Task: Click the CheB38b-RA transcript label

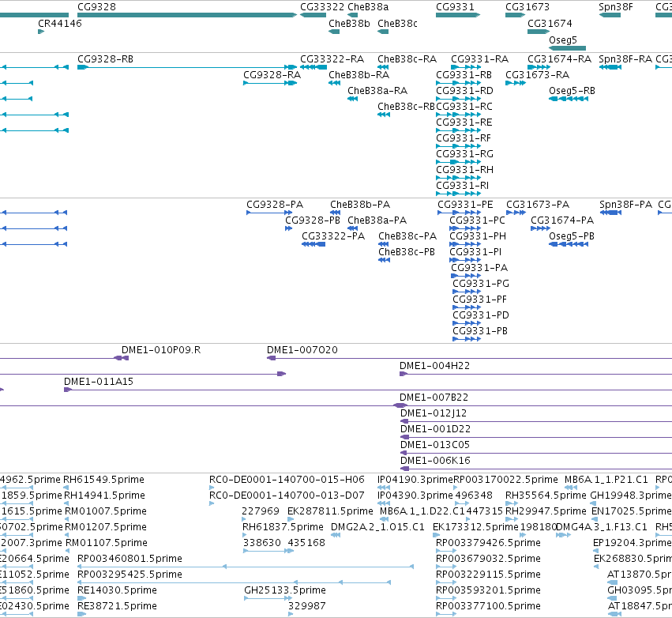Action: 359,75
